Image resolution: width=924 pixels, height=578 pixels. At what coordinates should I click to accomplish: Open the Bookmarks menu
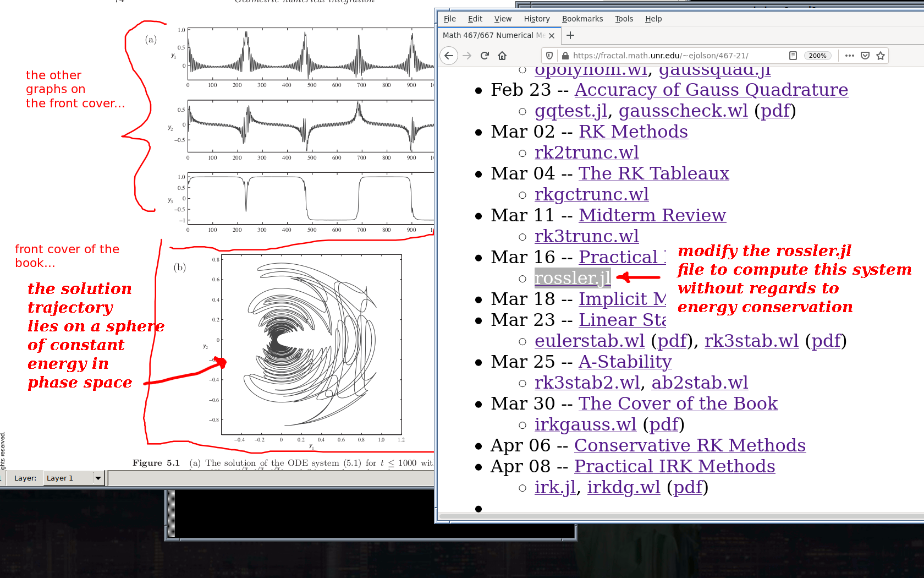pyautogui.click(x=582, y=19)
